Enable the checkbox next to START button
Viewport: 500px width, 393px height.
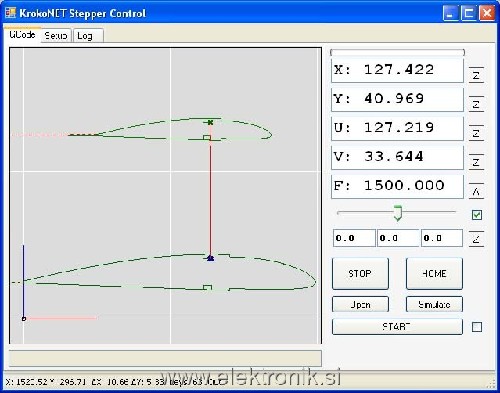point(477,327)
